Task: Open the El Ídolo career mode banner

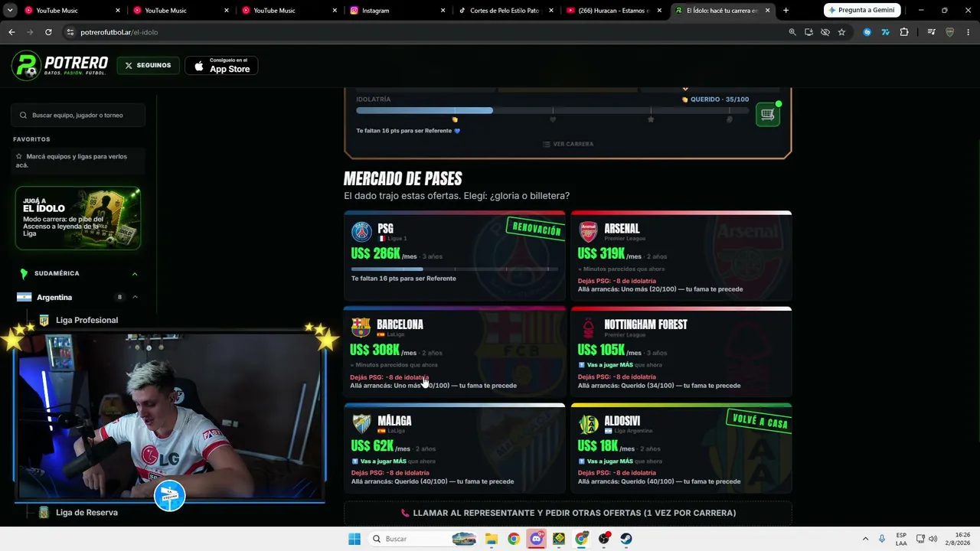Action: point(78,219)
